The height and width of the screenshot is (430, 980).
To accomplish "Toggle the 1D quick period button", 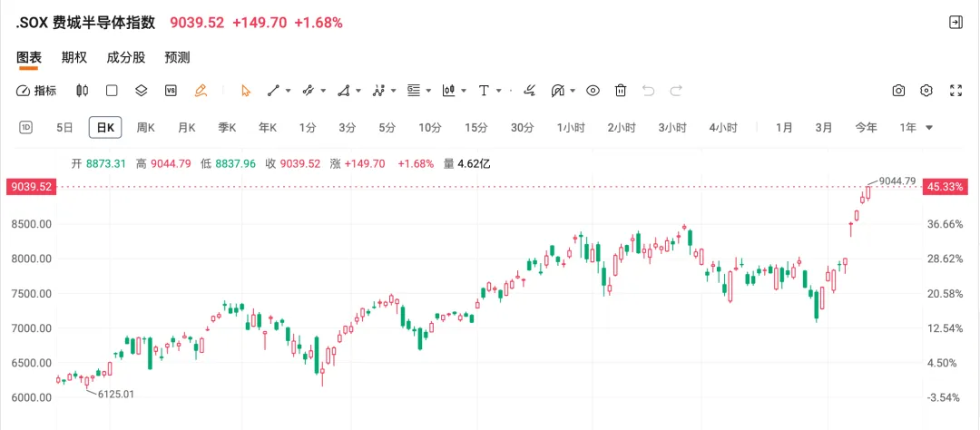I will pos(25,128).
